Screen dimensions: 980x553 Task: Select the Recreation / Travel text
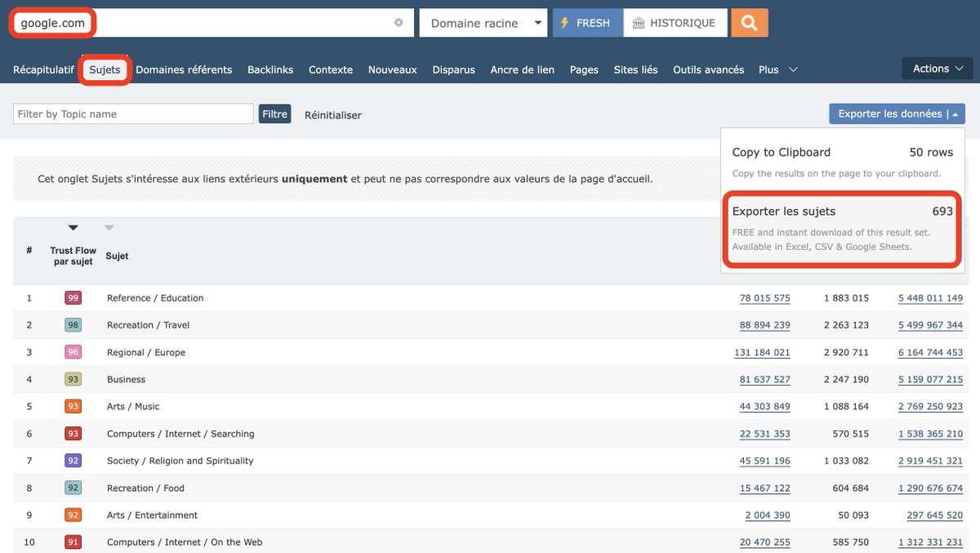[148, 325]
